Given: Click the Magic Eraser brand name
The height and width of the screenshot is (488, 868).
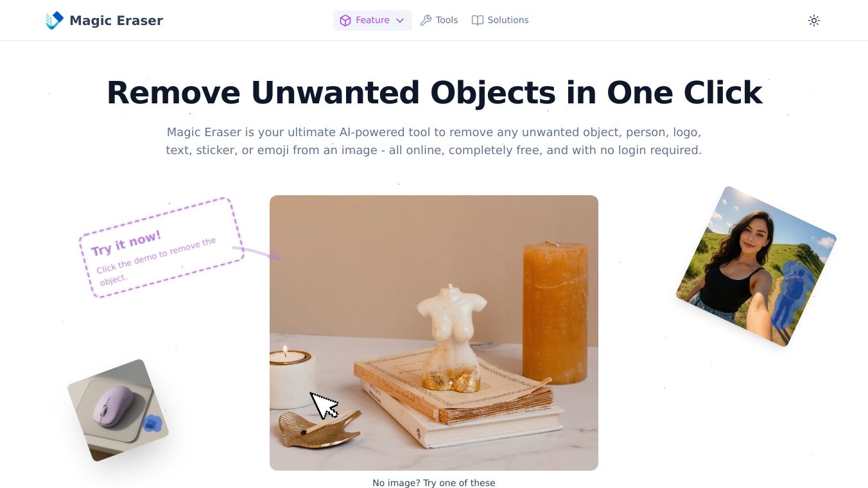Looking at the screenshot, I should tap(116, 21).
